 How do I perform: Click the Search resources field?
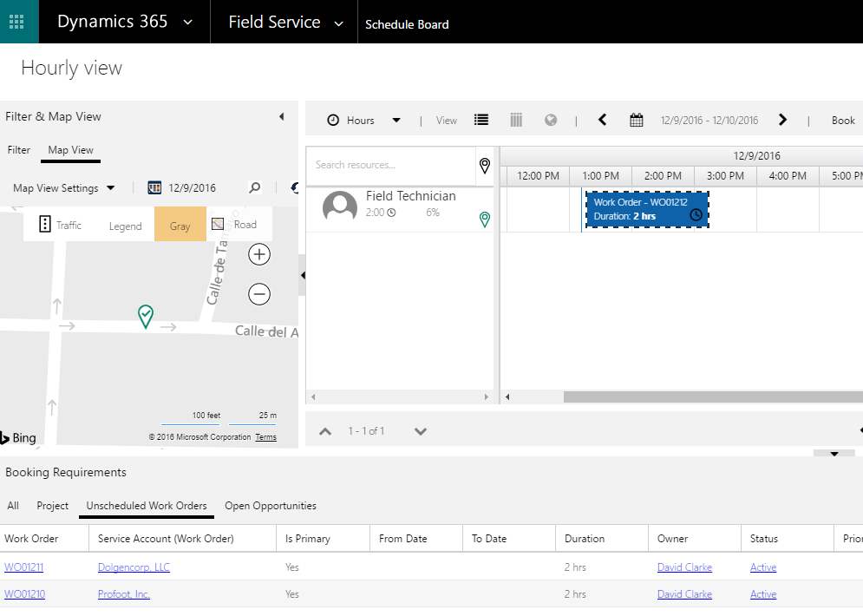pos(391,165)
